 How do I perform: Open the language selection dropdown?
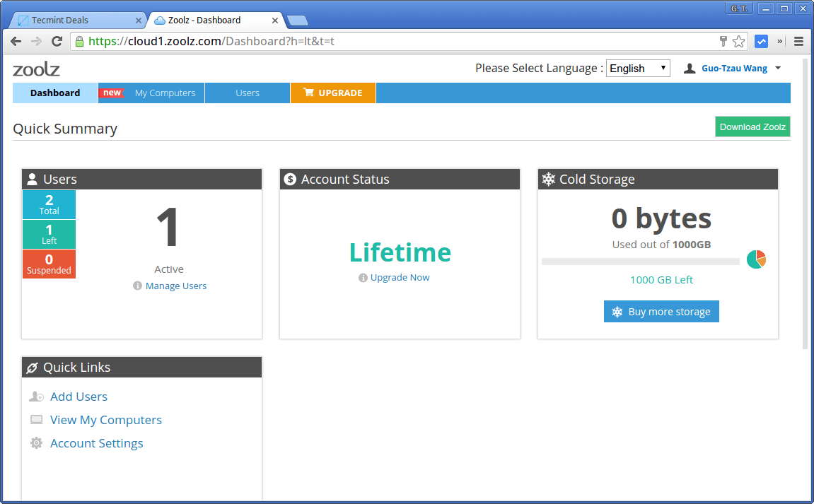pos(638,68)
